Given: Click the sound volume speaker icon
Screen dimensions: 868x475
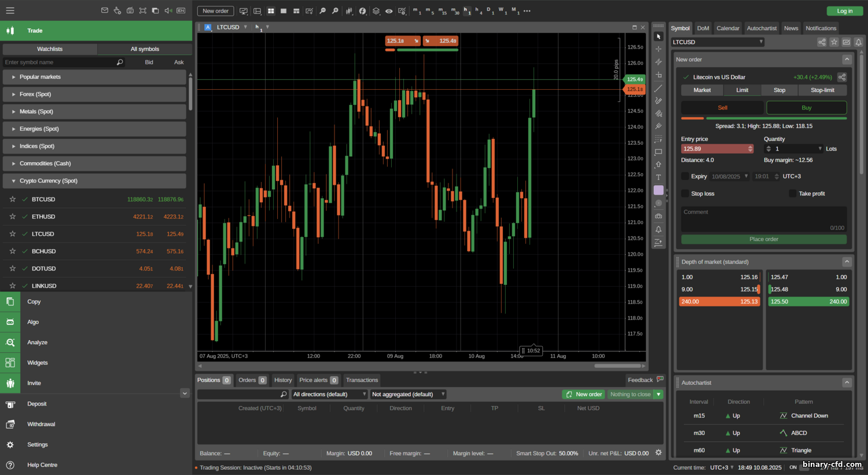Looking at the screenshot, I should pos(168,10).
